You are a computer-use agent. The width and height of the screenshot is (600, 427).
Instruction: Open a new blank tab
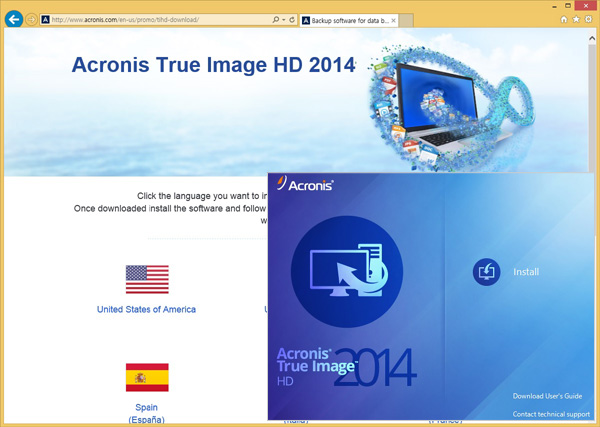[406, 21]
